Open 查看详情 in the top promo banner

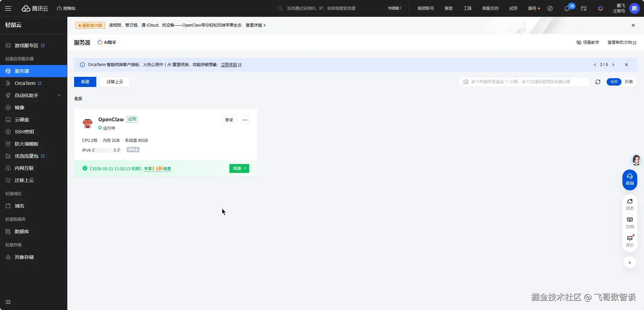(x=255, y=25)
